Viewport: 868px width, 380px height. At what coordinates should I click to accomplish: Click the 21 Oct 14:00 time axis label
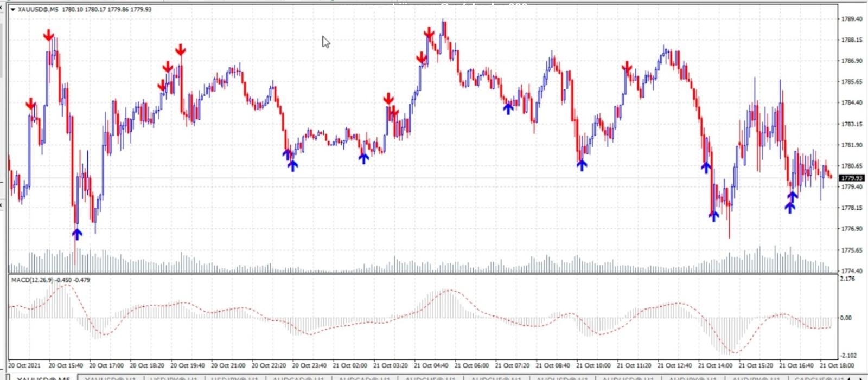715,365
